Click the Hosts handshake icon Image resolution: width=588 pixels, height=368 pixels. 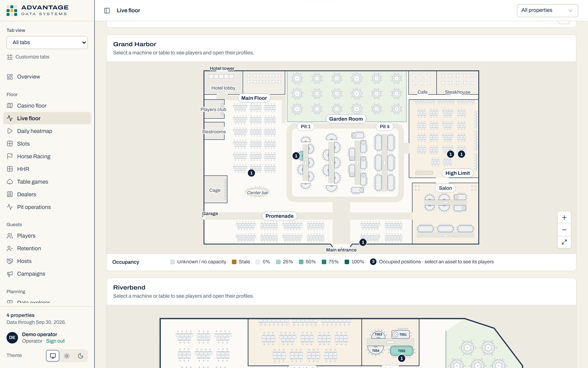click(x=10, y=261)
